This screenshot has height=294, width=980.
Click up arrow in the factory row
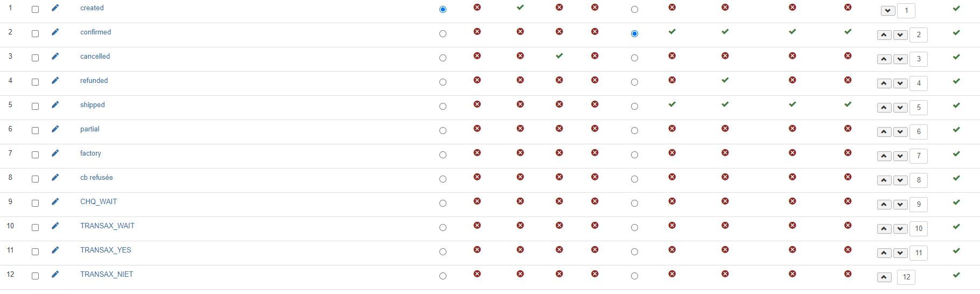(x=884, y=156)
